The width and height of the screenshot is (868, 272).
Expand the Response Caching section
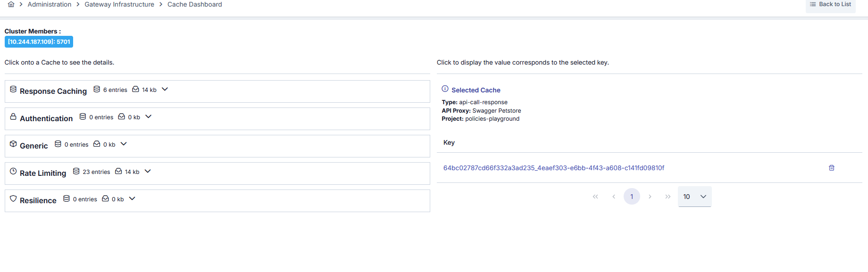pos(165,89)
